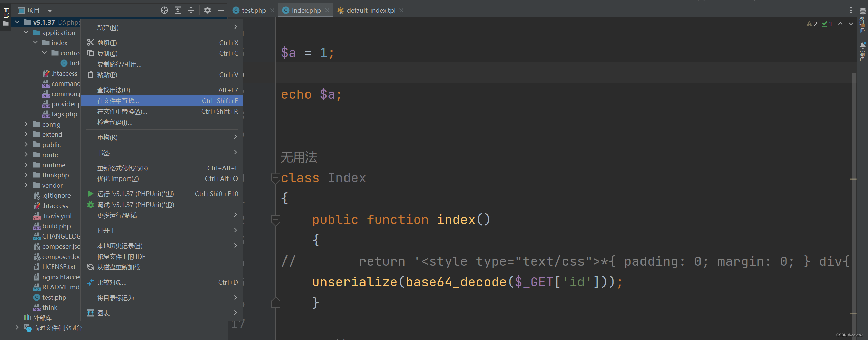Select 在文件中替换(A)... menu entry
Screen dimensions: 868x340
coord(162,111)
